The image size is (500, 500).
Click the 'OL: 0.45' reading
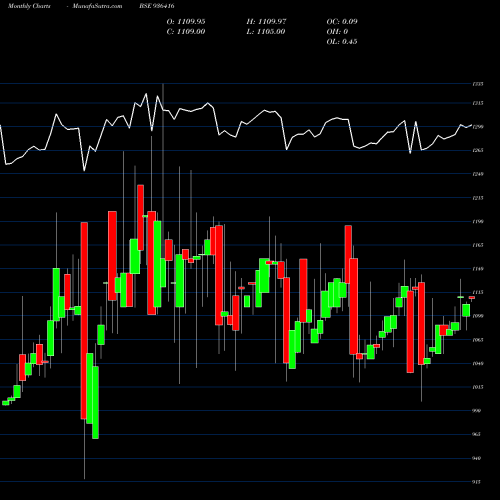coord(342,42)
